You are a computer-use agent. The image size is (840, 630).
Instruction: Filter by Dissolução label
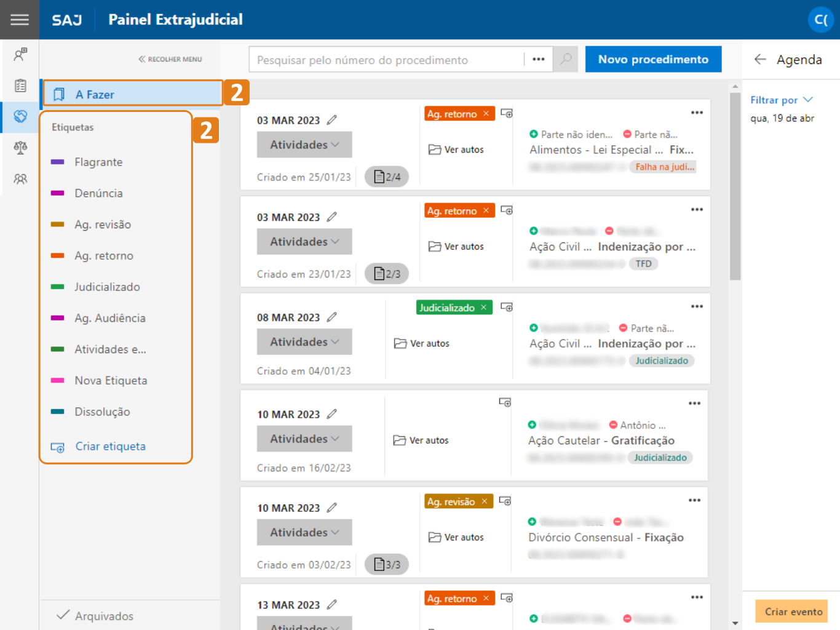point(102,412)
